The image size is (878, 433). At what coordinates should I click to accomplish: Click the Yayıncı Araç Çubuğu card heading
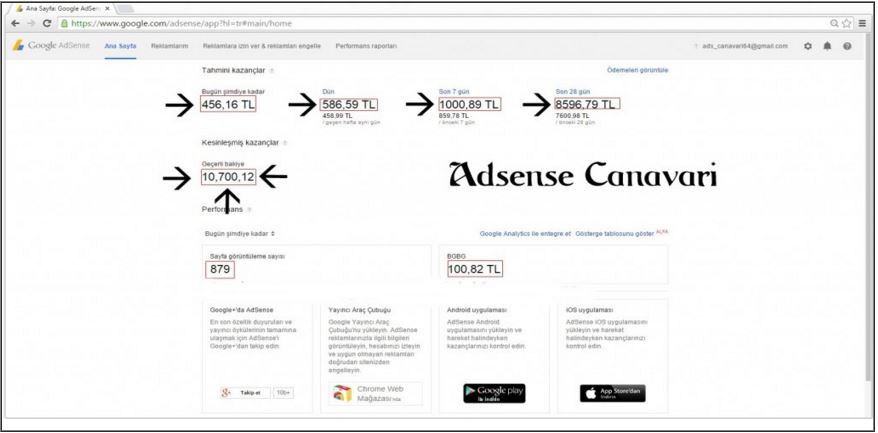pyautogui.click(x=359, y=310)
